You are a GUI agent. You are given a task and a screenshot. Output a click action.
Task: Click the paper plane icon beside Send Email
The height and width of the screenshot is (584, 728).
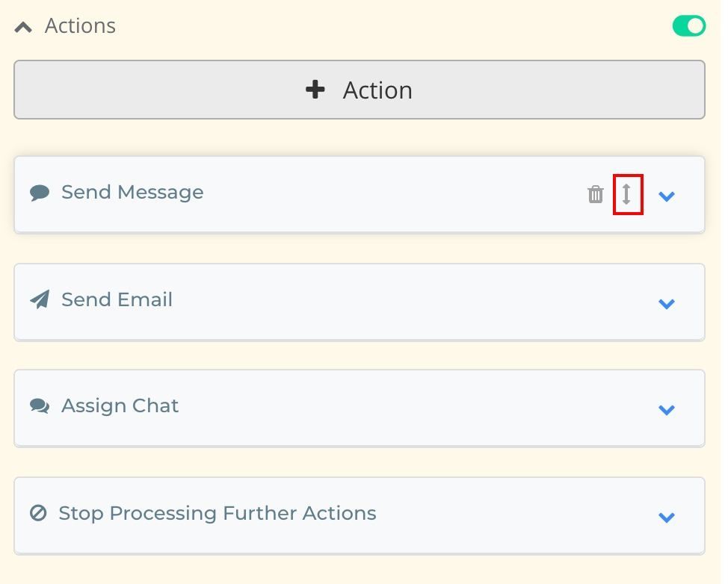pos(40,300)
